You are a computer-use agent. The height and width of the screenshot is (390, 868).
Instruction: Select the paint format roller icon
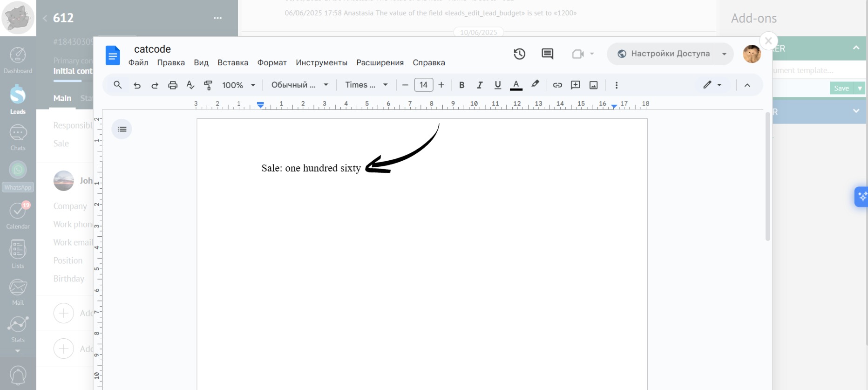point(208,85)
